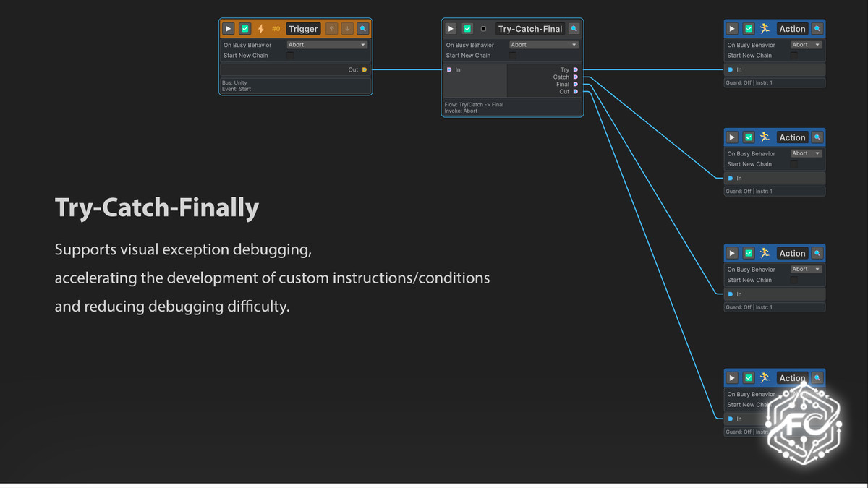Click In port of Action node wired to Final
Screen dimensions: 868x488
[x=731, y=294]
